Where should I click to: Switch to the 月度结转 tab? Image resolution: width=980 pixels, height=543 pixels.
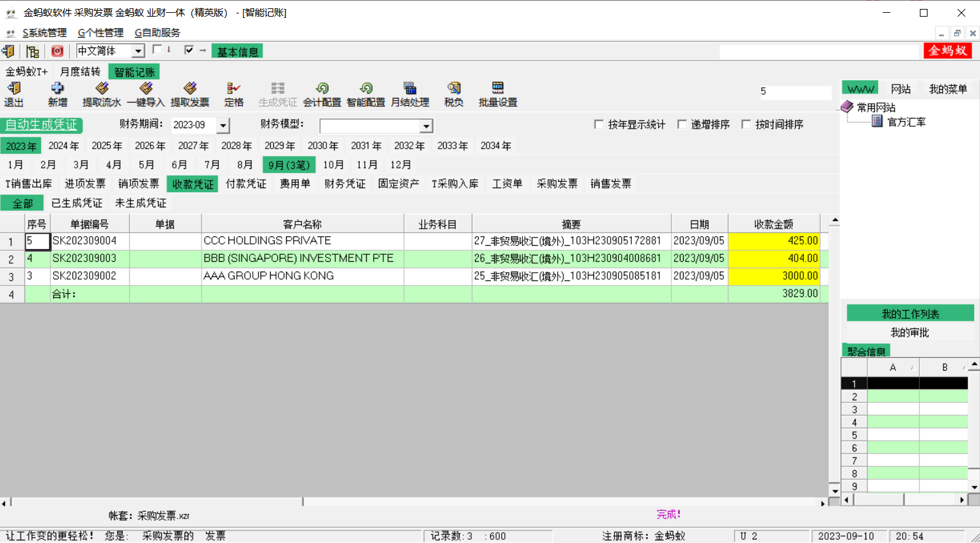point(80,72)
